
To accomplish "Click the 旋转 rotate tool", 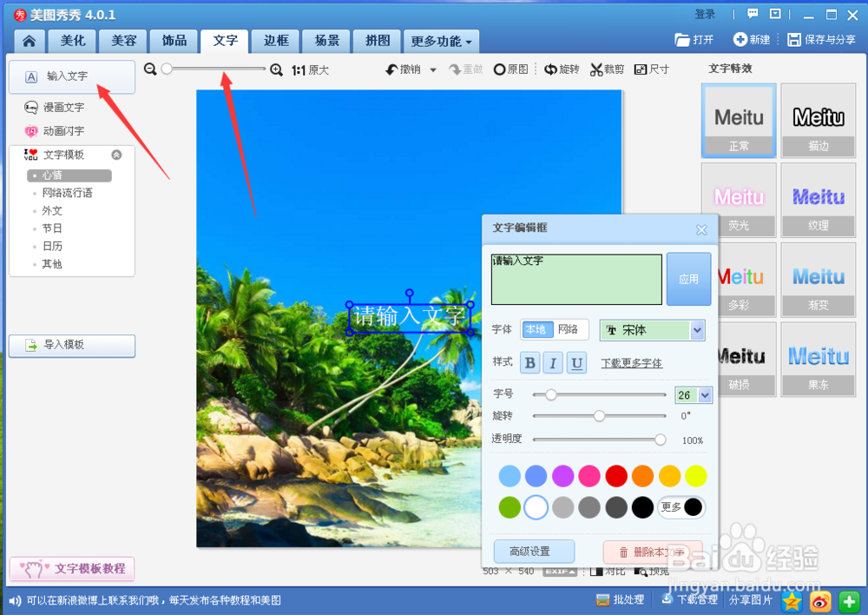I will click(562, 69).
